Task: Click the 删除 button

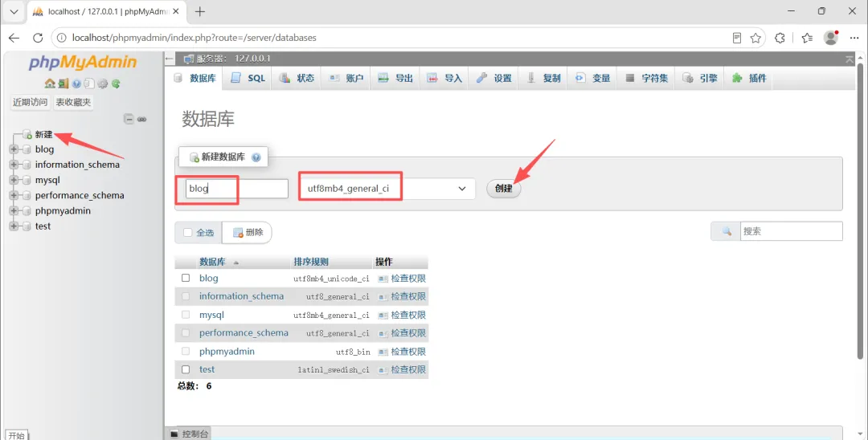Action: pos(248,233)
